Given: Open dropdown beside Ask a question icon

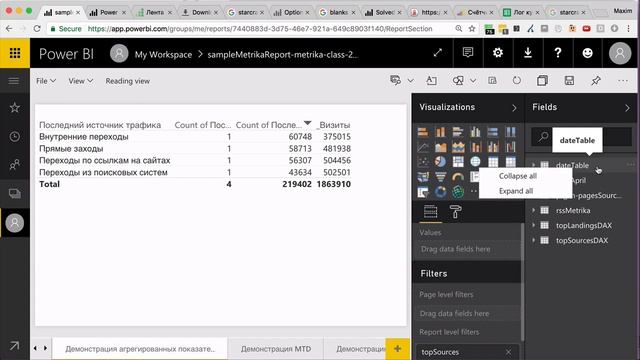Looking at the screenshot, I should 411,81.
